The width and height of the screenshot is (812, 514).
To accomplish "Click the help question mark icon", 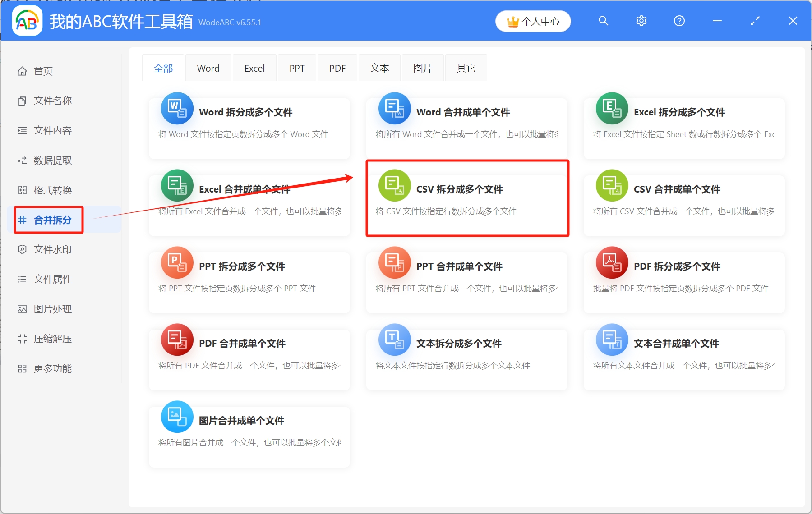I will [x=679, y=21].
